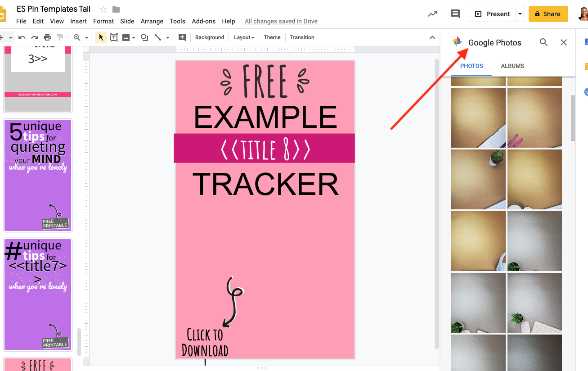Click the Add comment icon in toolbar
The height and width of the screenshot is (371, 588).
182,37
